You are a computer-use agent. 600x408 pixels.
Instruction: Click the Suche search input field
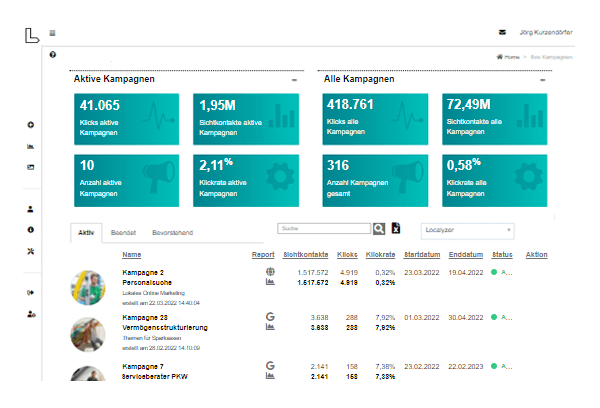(x=324, y=229)
